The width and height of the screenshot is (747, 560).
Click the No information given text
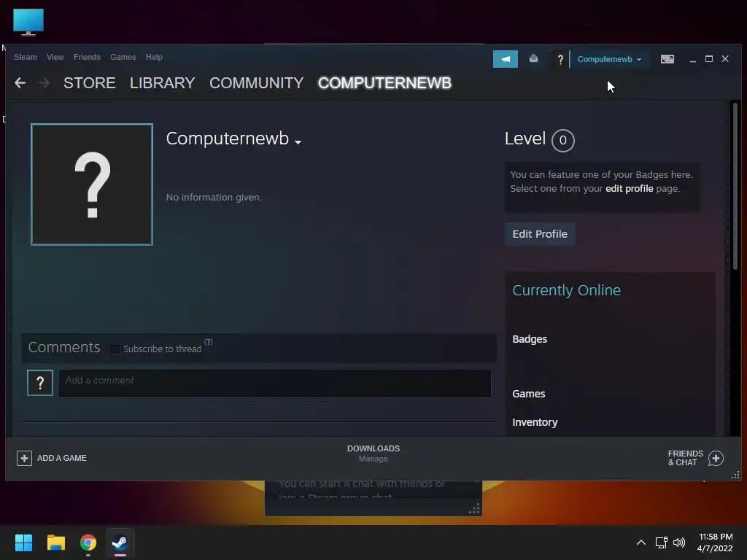point(214,197)
